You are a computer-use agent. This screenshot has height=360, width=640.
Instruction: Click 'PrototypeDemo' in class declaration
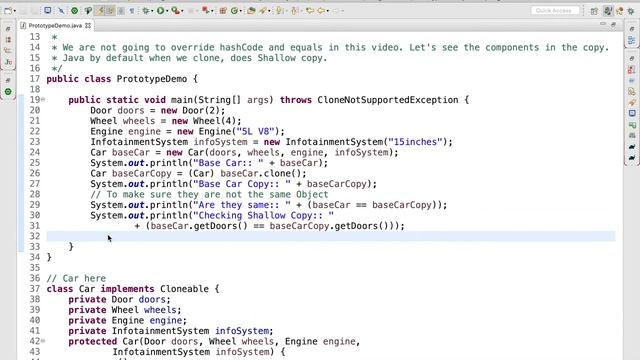(x=152, y=79)
